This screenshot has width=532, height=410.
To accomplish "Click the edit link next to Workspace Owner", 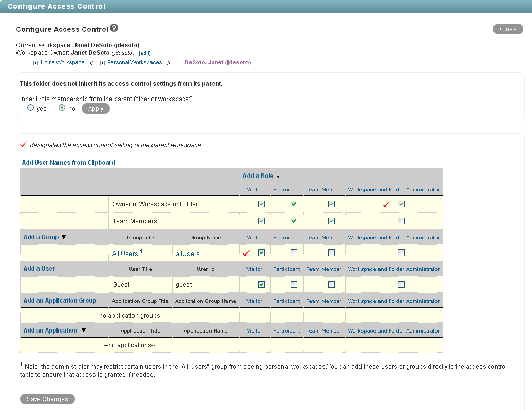I will pyautogui.click(x=145, y=53).
